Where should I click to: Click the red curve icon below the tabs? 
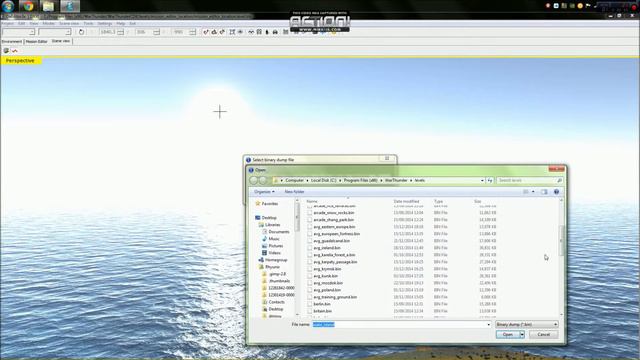[x=15, y=51]
